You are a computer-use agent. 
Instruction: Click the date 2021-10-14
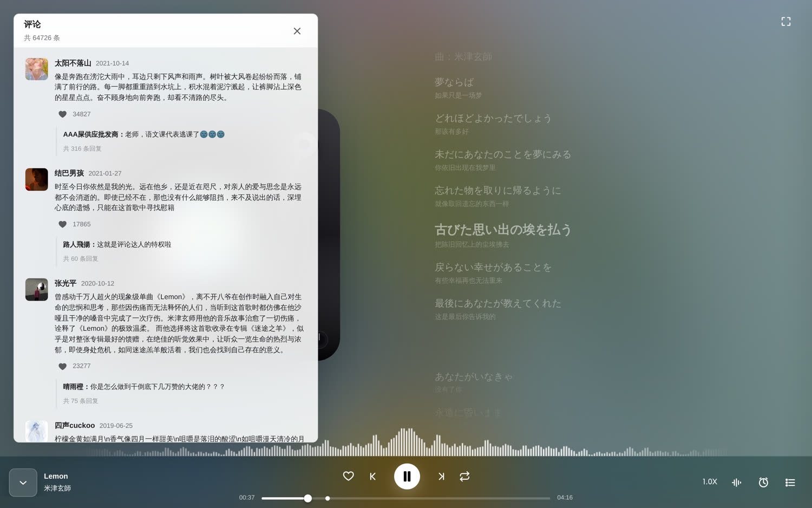112,63
